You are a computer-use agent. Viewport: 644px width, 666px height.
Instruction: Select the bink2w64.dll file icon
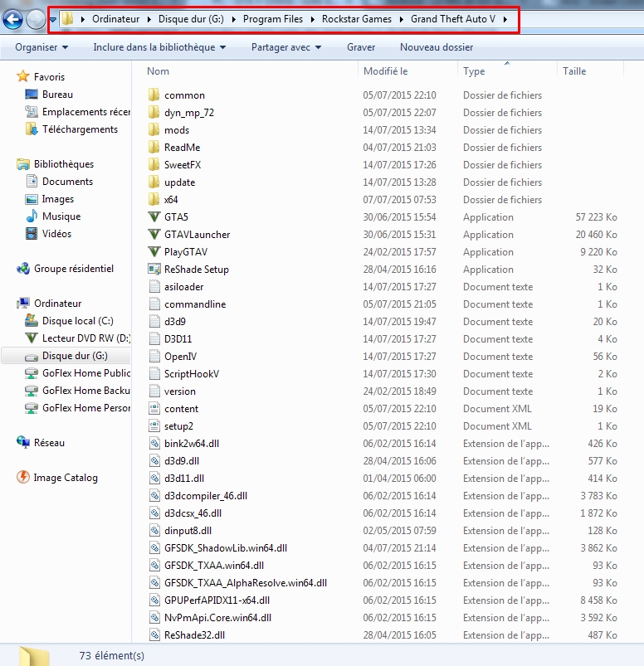pos(154,444)
